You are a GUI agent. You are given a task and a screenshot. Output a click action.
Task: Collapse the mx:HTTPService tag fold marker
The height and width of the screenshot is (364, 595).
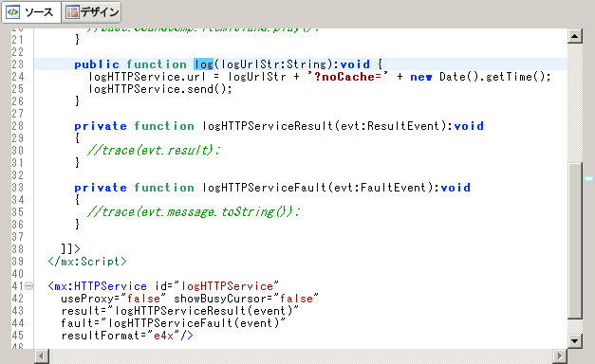(x=28, y=286)
